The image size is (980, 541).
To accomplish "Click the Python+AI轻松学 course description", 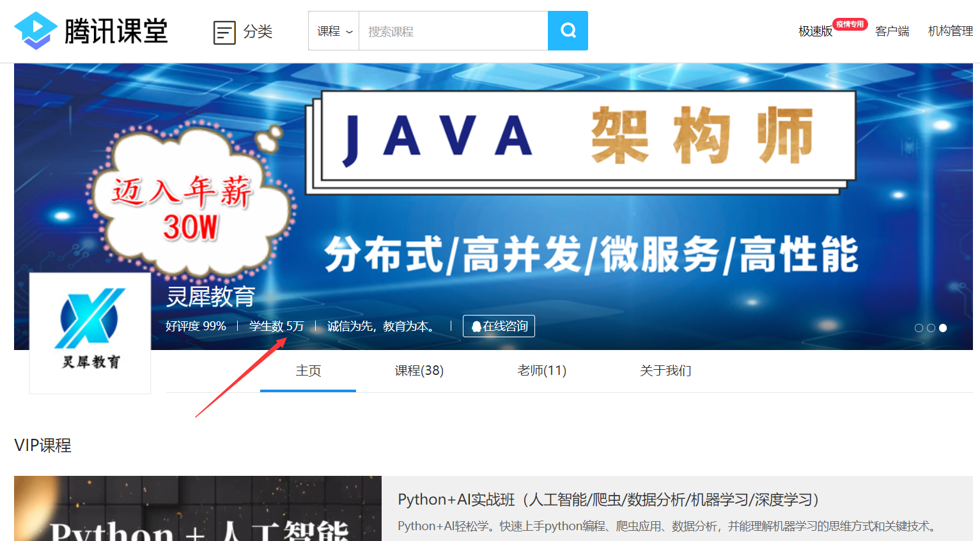I will pos(668,526).
